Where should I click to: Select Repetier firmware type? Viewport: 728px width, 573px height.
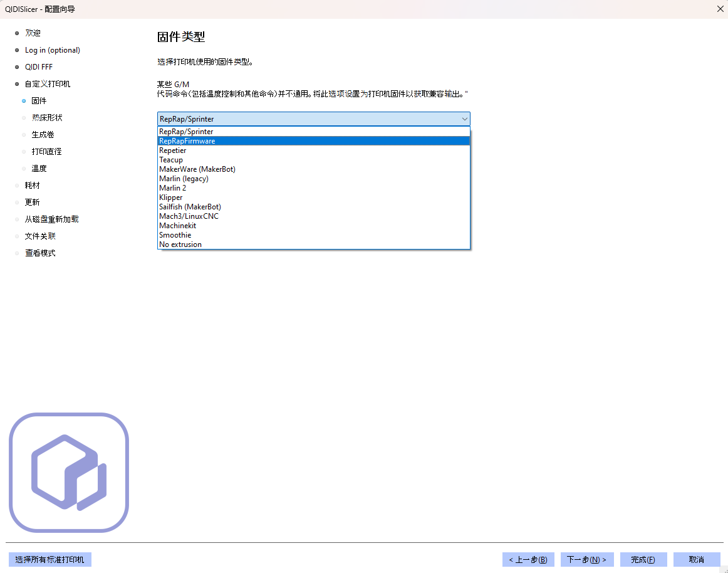(x=314, y=150)
